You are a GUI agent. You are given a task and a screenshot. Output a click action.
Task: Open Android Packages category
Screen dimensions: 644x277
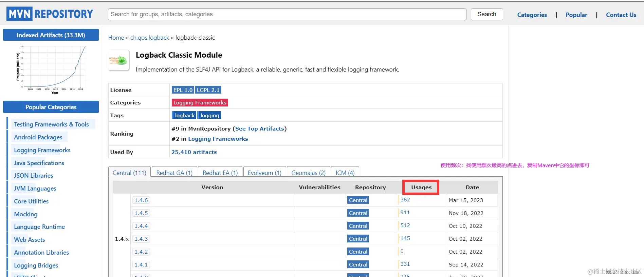38,137
